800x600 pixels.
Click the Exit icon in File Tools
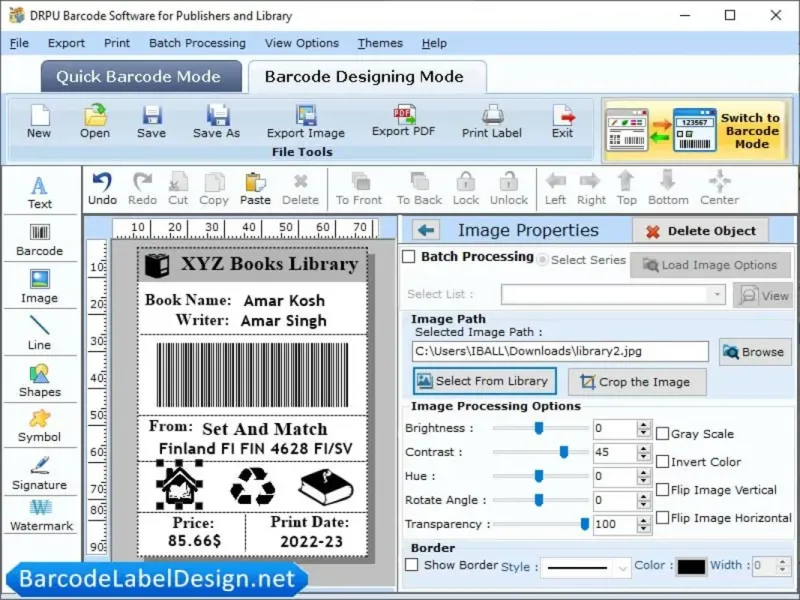click(563, 121)
